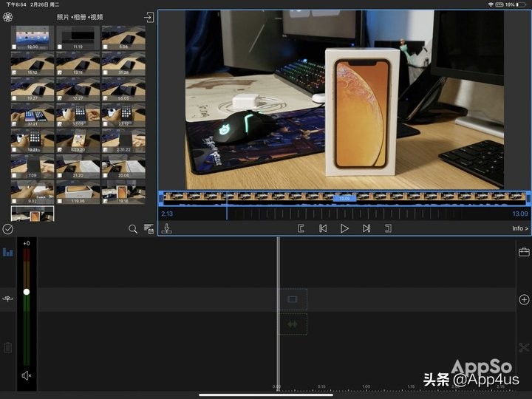Click the timeline playhead line

click(279, 314)
